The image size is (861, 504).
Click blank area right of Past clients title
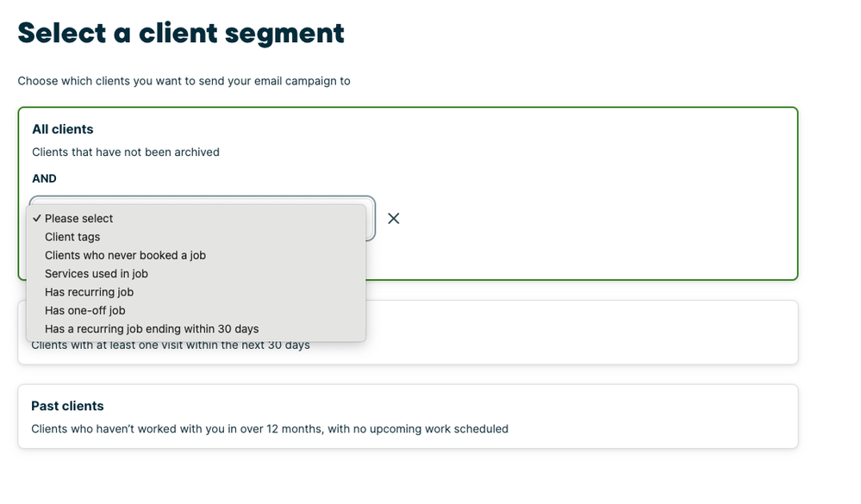pyautogui.click(x=431, y=406)
